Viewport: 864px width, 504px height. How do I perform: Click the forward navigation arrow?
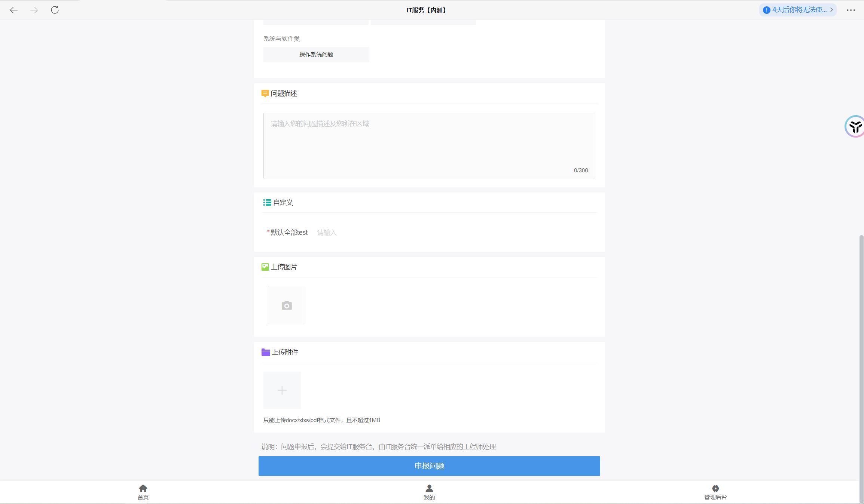[x=34, y=10]
